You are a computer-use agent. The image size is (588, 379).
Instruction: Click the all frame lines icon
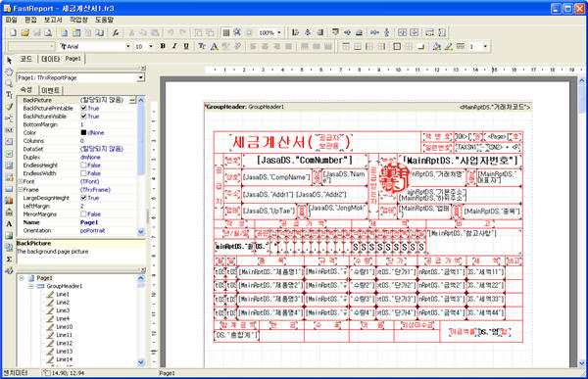(x=397, y=46)
